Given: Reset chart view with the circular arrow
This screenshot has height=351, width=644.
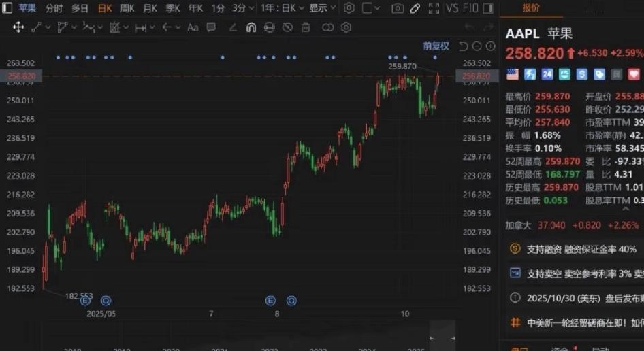Looking at the screenshot, I should [464, 46].
